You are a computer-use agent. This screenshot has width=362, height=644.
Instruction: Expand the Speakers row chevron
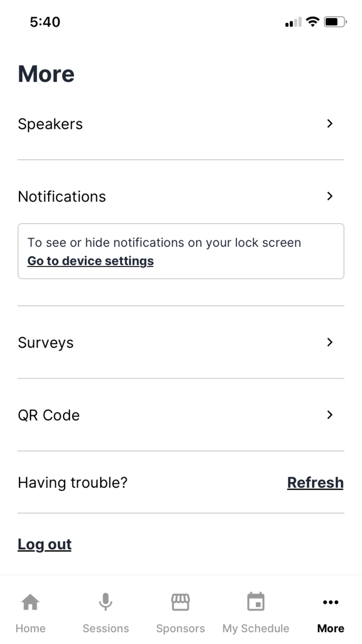pyautogui.click(x=330, y=124)
